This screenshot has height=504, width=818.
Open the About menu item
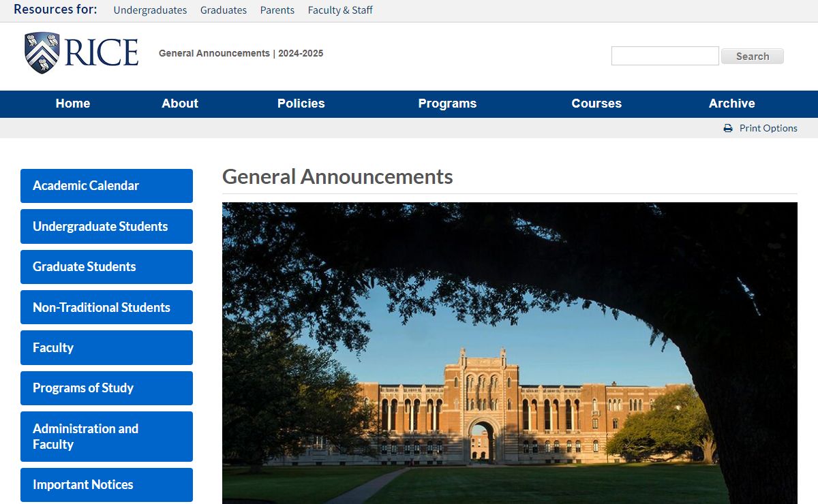click(180, 104)
